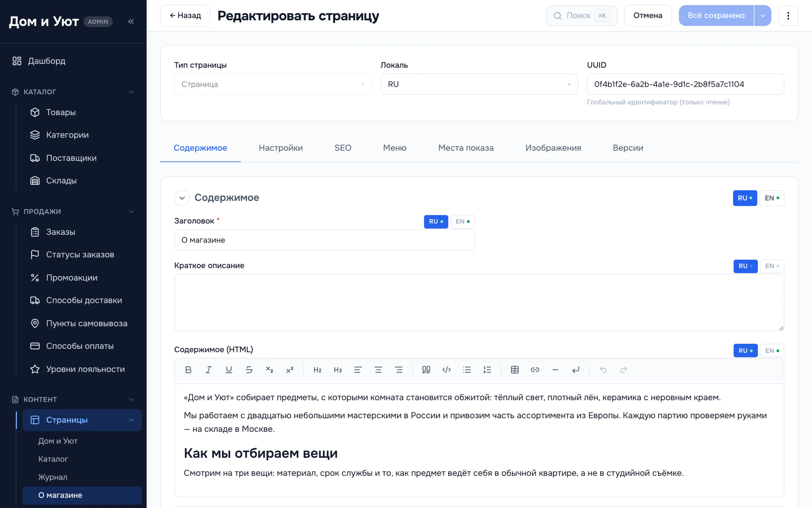Center-align the text

pyautogui.click(x=378, y=370)
